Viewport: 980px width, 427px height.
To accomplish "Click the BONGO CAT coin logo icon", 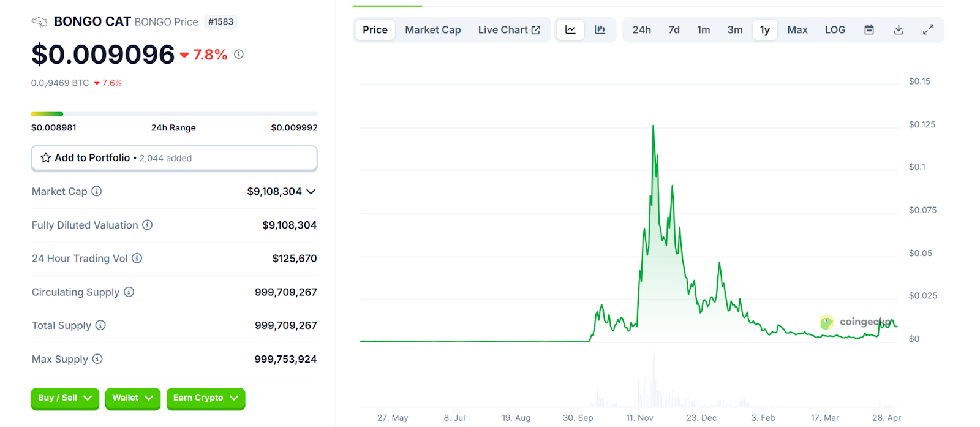I will pos(39,22).
